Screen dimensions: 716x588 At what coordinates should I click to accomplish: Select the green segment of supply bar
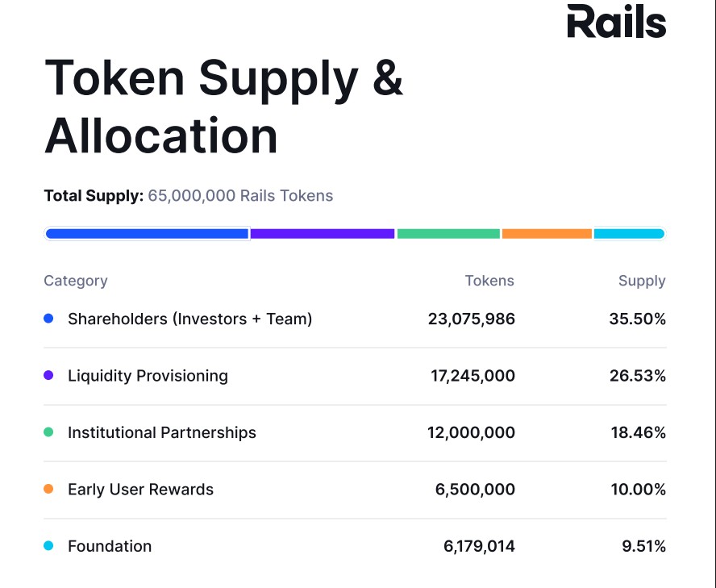click(x=448, y=234)
